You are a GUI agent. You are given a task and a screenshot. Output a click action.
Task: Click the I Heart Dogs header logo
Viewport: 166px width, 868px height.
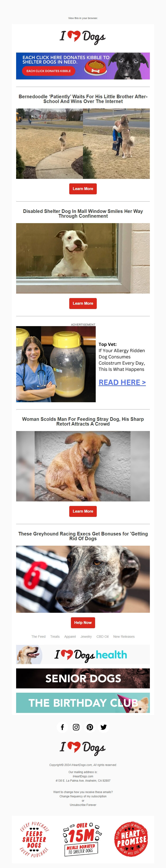(83, 37)
